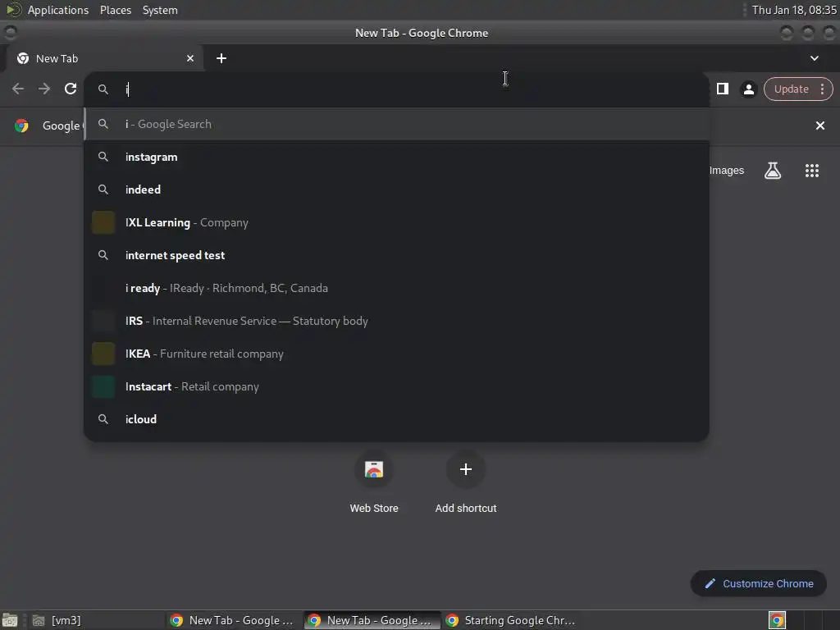Select the IRS suggestion
The height and width of the screenshot is (630, 840).
[397, 321]
